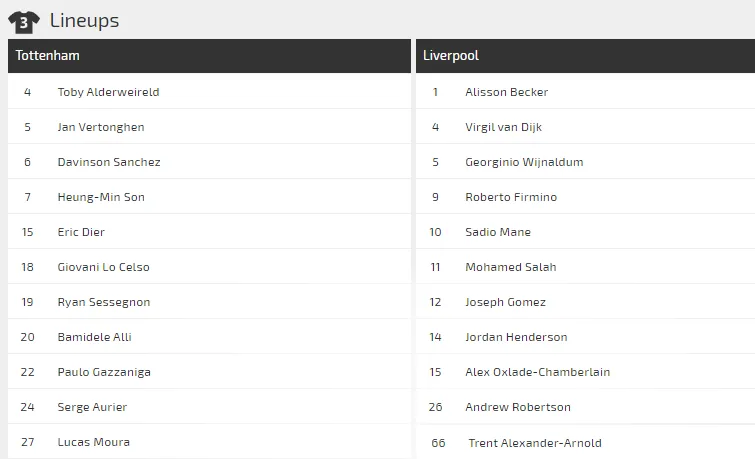
Task: Open Mohamed Salah's profile
Action: (x=510, y=267)
